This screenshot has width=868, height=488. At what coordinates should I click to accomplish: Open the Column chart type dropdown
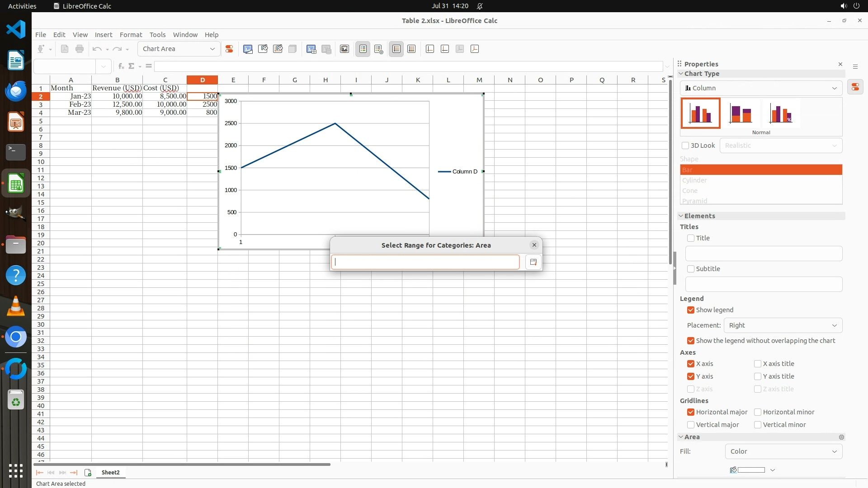761,88
